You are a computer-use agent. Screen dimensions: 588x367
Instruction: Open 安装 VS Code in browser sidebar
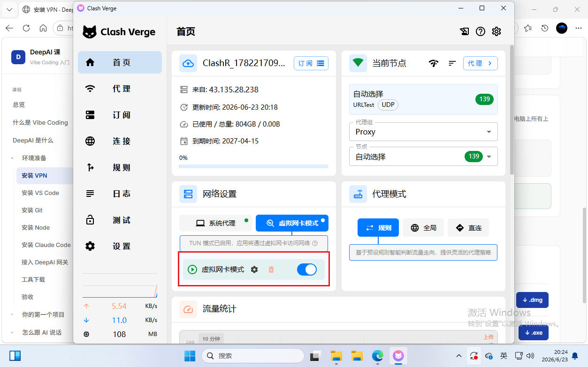click(x=40, y=193)
